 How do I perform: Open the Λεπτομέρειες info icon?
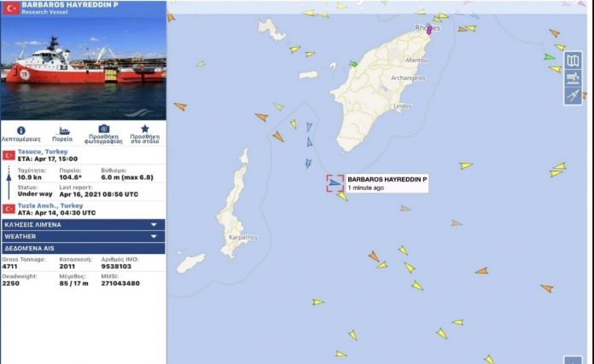click(x=21, y=130)
